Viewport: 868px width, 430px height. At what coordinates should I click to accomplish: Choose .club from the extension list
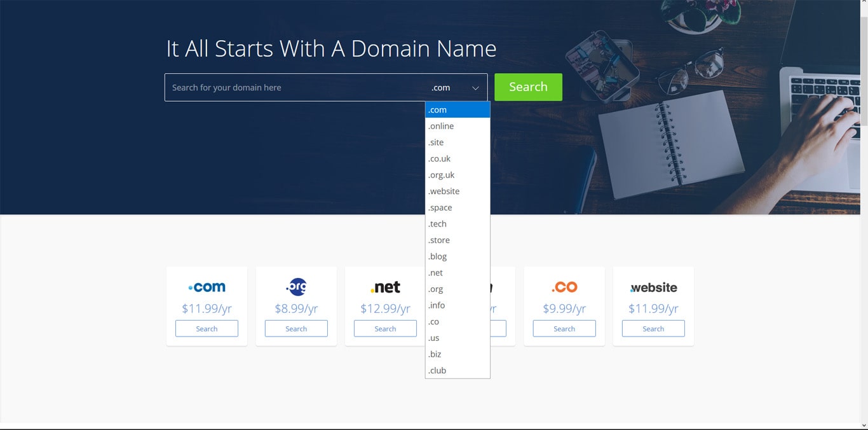(458, 370)
